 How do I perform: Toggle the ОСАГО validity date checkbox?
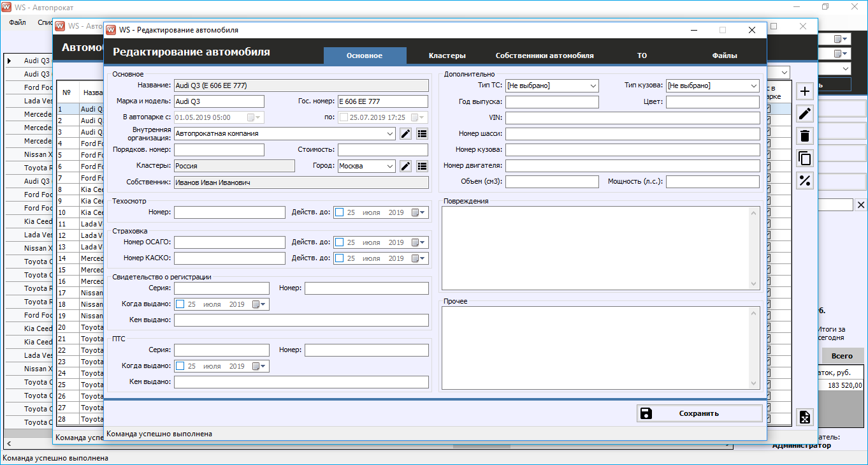tap(340, 242)
